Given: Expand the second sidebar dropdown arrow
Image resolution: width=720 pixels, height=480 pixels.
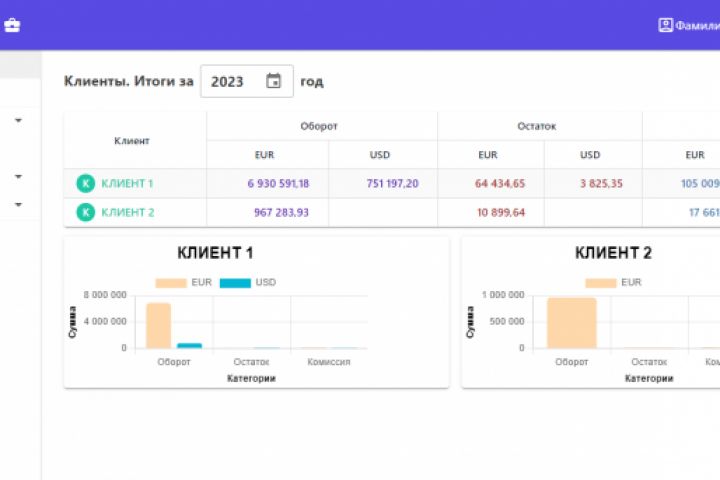Looking at the screenshot, I should click(18, 176).
